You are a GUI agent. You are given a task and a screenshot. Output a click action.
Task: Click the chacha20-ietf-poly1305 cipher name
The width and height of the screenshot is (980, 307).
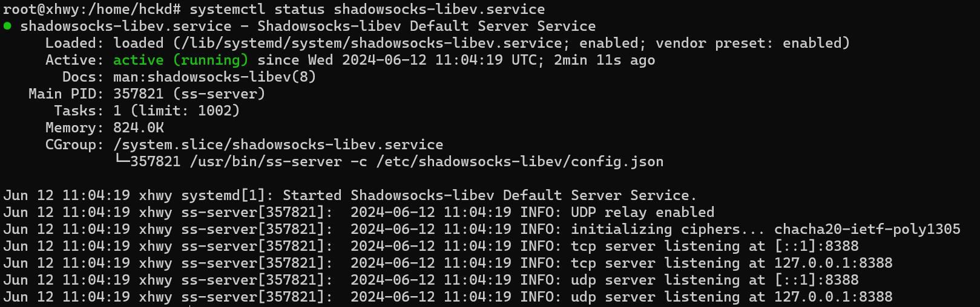867,229
